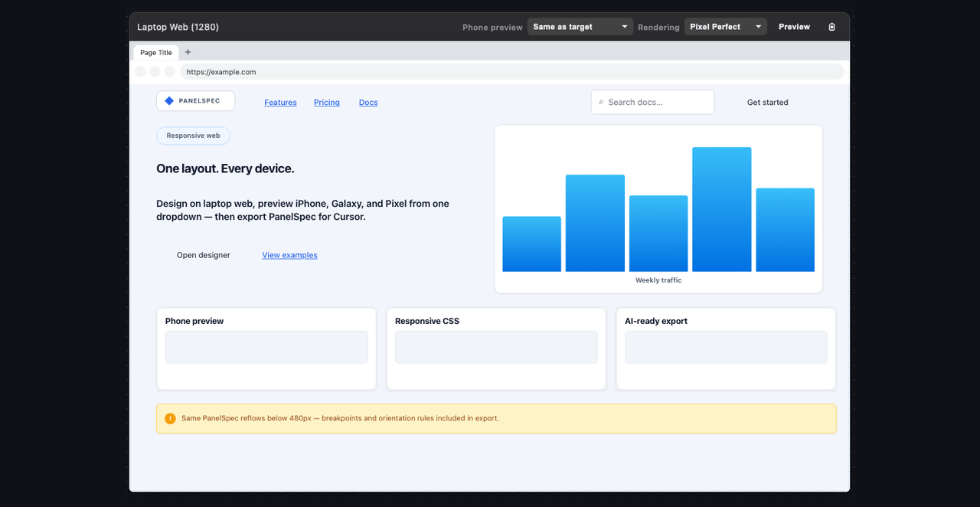Click the blue diamond PanelSpec logo icon
Viewport: 980px width, 507px height.
click(169, 101)
